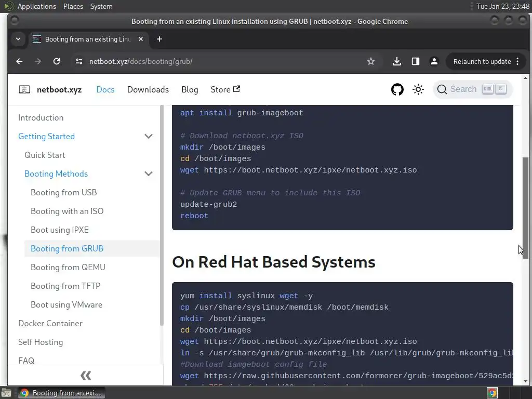Open Booting from USB page
532x399 pixels.
[64, 192]
